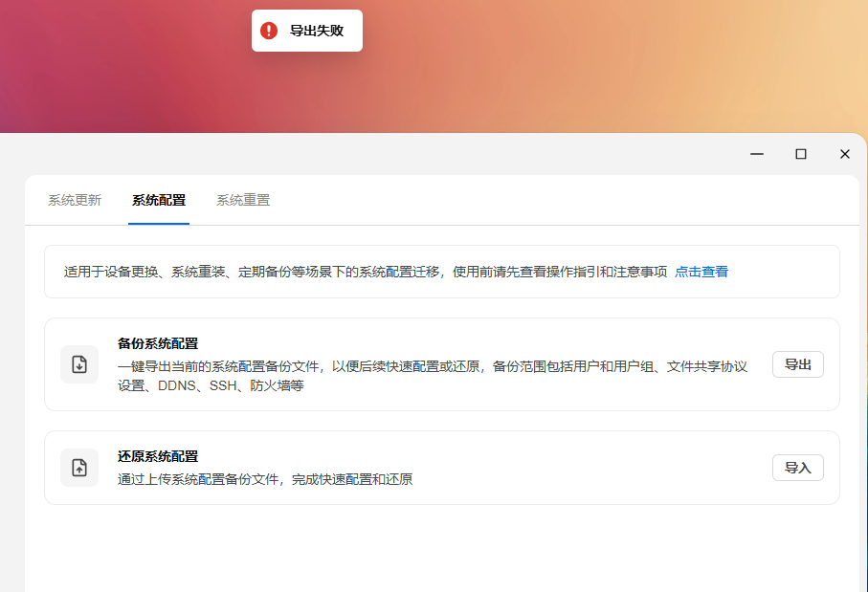Image resolution: width=868 pixels, height=592 pixels.
Task: Click the 导出失败 notification text
Action: 317,31
